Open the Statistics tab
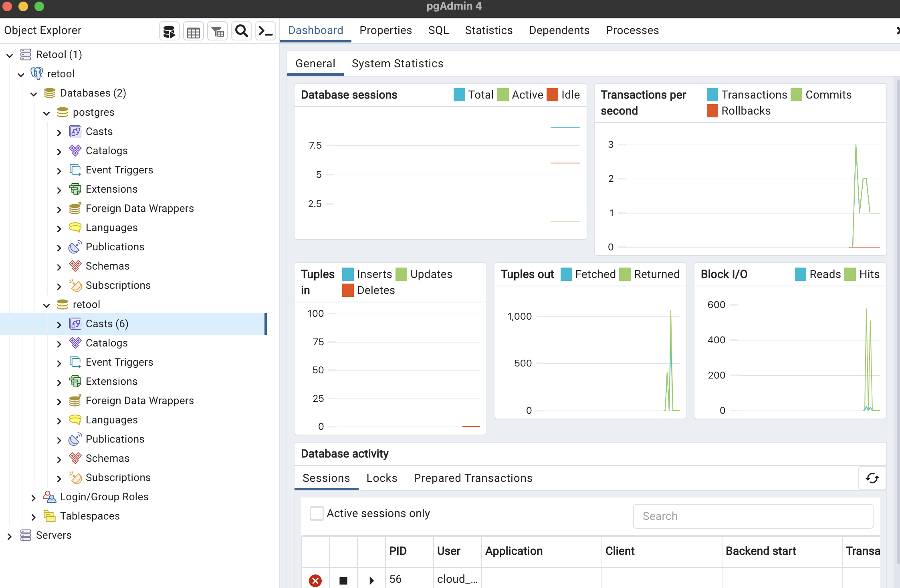This screenshot has width=900, height=588. point(489,30)
